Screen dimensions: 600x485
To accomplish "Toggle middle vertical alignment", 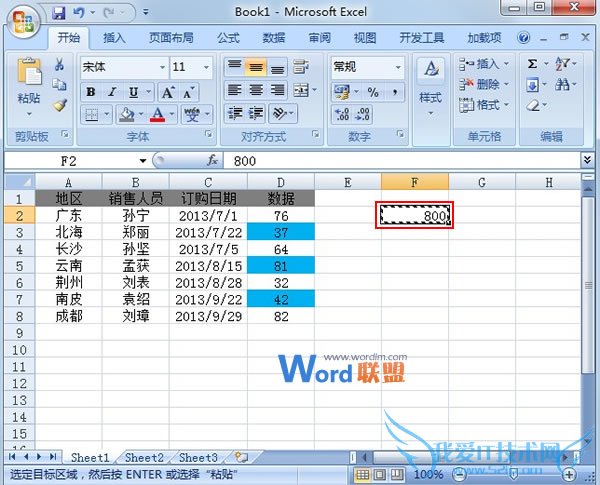I will coord(256,67).
